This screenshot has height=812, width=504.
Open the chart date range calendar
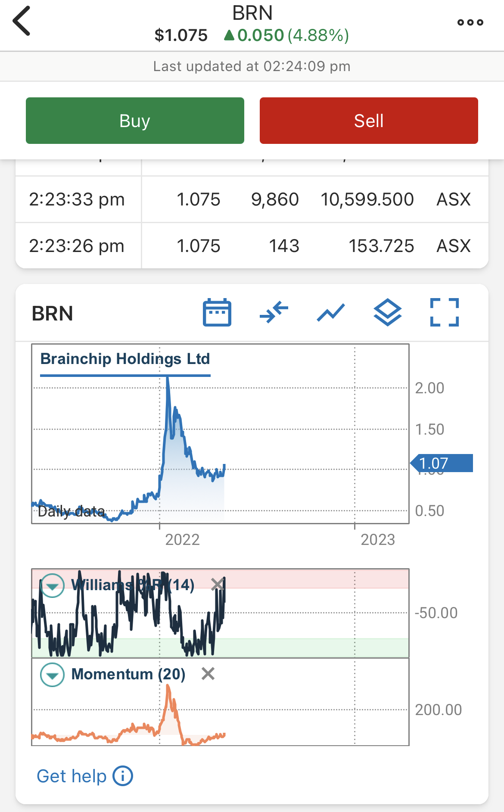[x=217, y=312]
